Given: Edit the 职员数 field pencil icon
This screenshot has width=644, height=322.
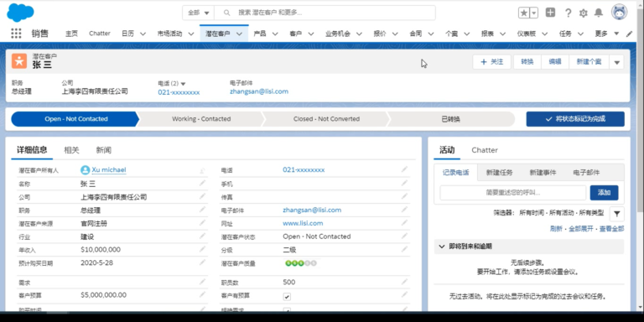Looking at the screenshot, I should [x=404, y=282].
